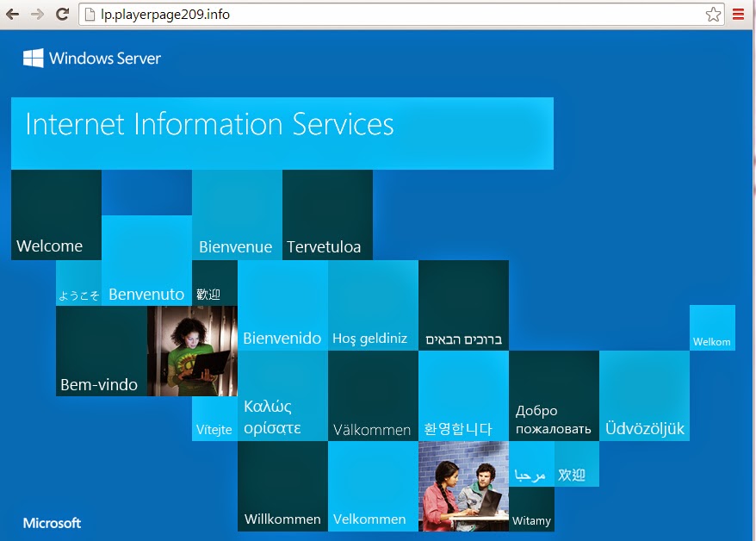This screenshot has width=756, height=541.
Task: Select the Bienvenido tile
Action: (282, 305)
